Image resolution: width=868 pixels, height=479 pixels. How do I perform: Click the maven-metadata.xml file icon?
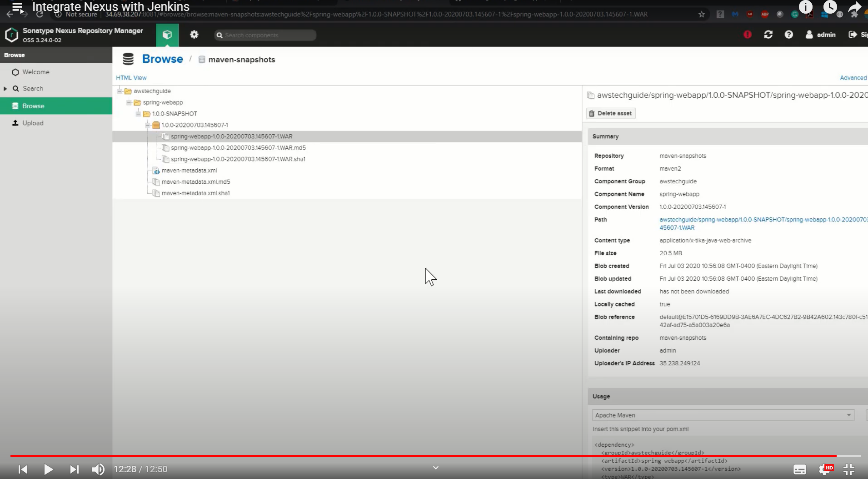click(x=156, y=171)
